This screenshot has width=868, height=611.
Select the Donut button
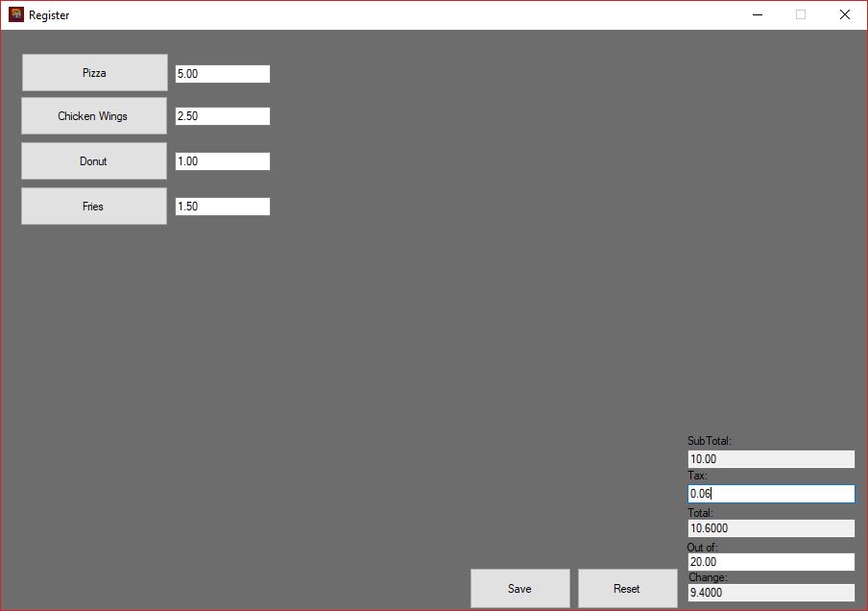point(94,161)
